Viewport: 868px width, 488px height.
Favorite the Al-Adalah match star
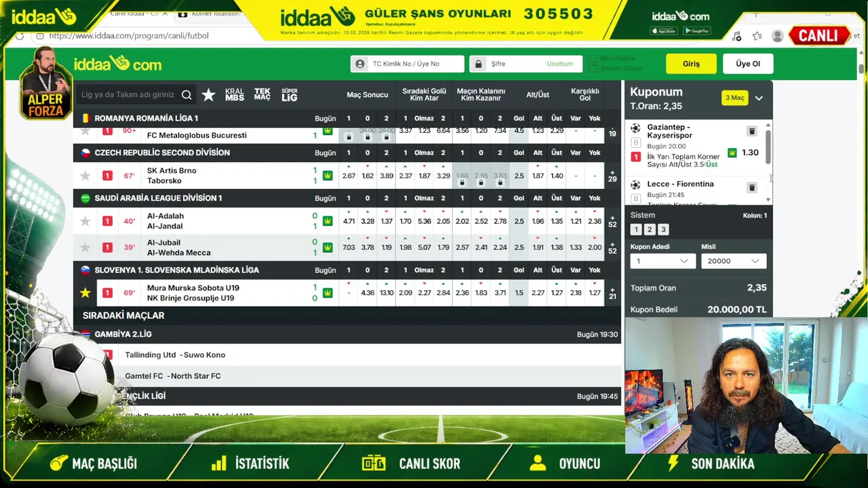pyautogui.click(x=85, y=221)
